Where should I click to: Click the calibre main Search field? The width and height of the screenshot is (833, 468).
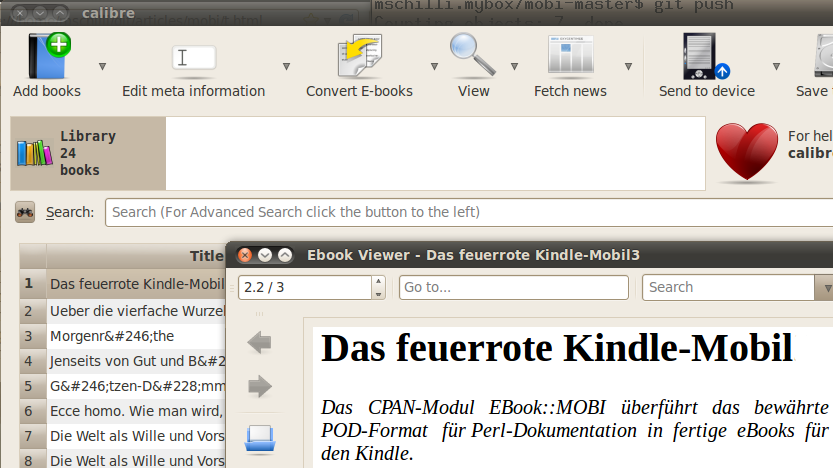coord(469,212)
